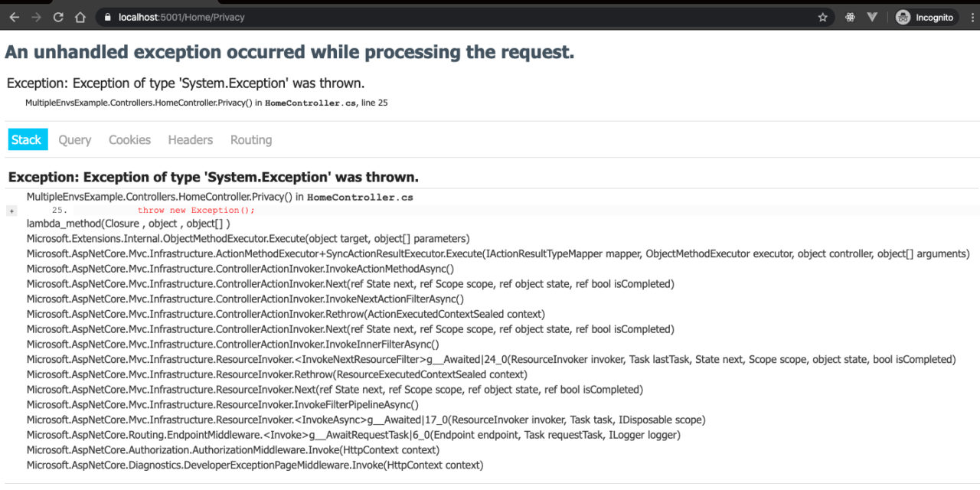Bookmark this page with the star icon
980x490 pixels.
tap(823, 17)
